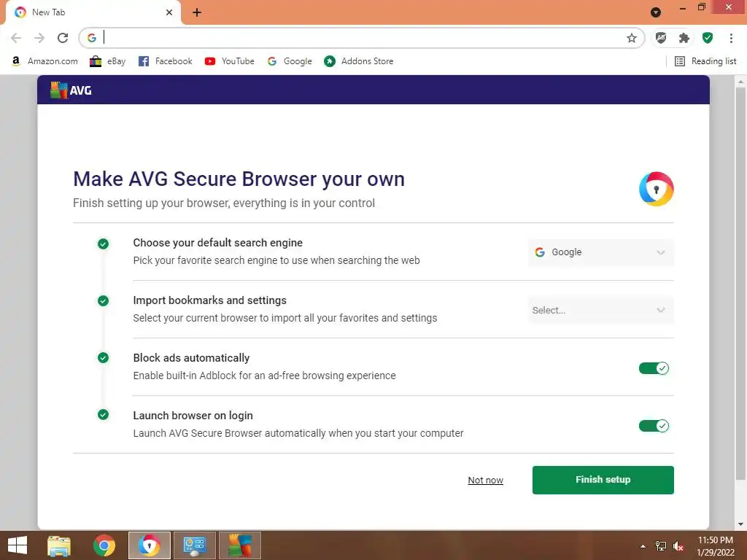Disable the Block ads automatically toggle

click(654, 368)
